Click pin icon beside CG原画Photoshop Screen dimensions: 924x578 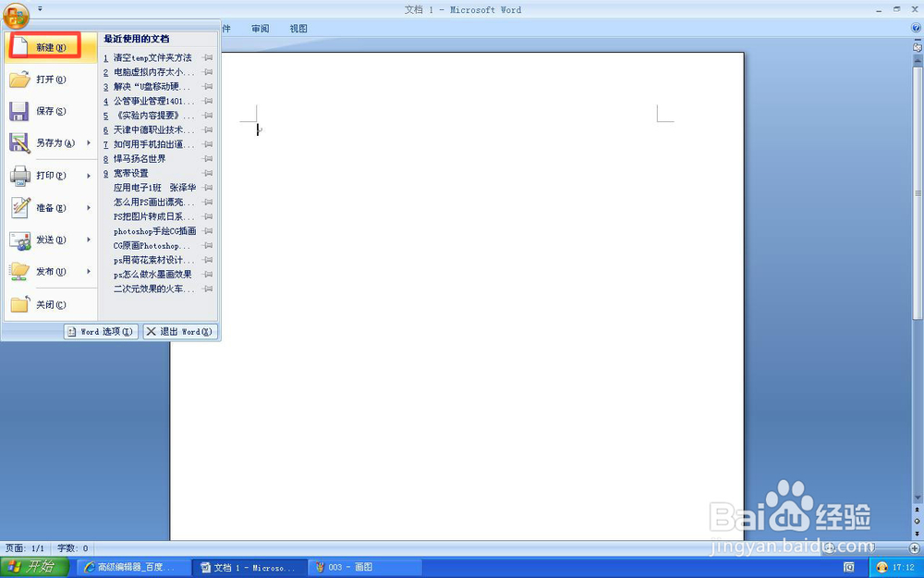click(x=207, y=245)
